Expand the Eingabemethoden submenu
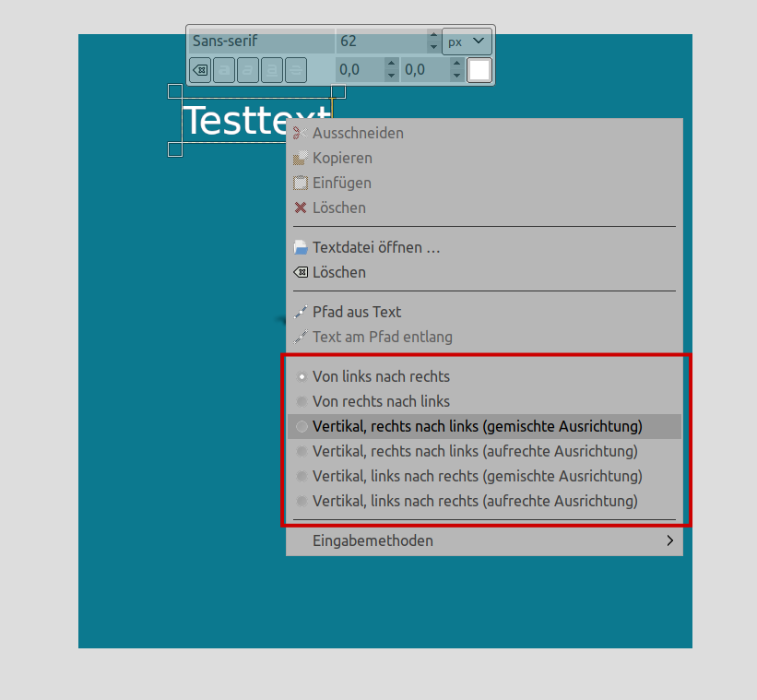Screen dimensions: 757x700 coord(484,540)
